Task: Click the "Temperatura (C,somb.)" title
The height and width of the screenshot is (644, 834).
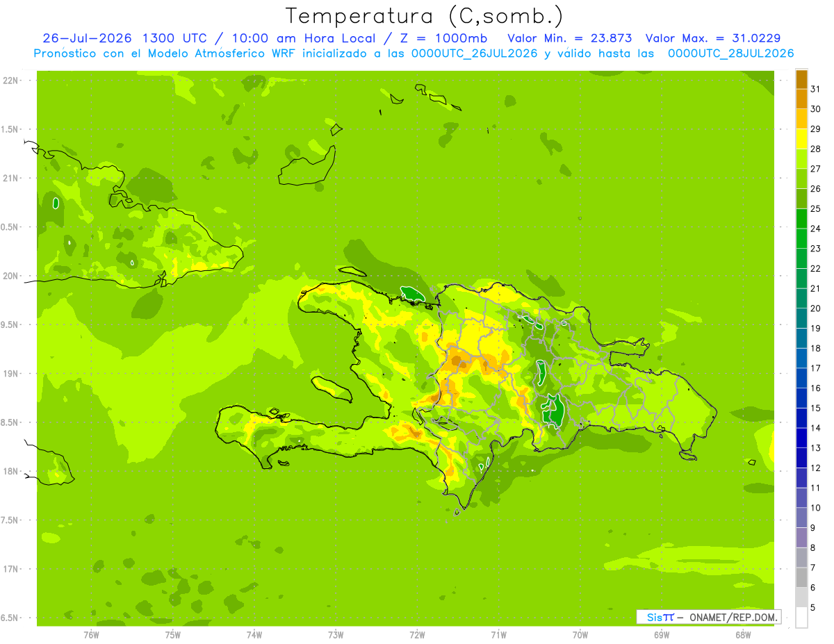Action: [425, 16]
